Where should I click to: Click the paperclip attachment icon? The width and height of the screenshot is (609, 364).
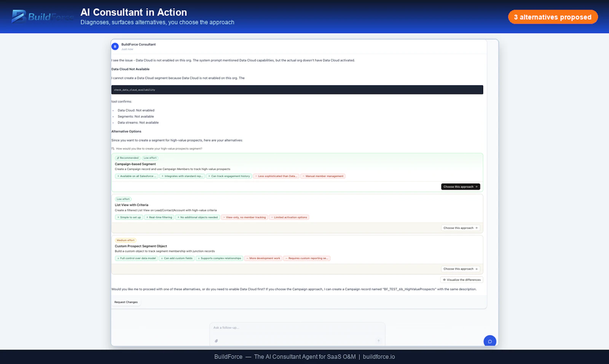(x=216, y=341)
